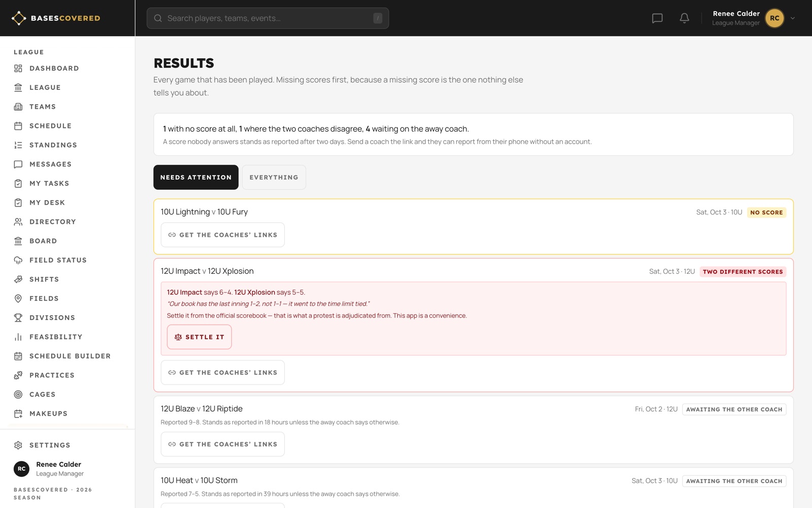812x508 pixels.
Task: Click the Results page heading
Action: coord(184,63)
